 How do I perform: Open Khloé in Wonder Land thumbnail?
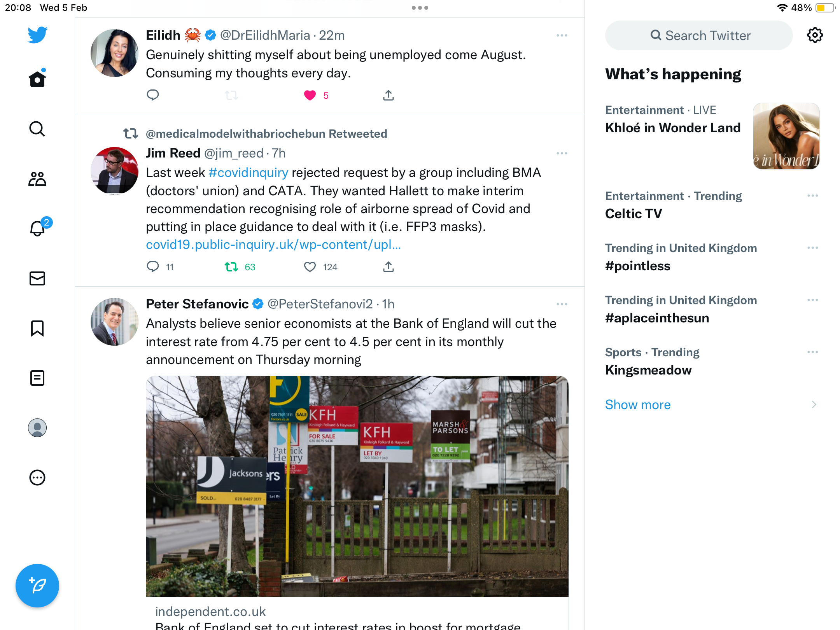tap(786, 136)
